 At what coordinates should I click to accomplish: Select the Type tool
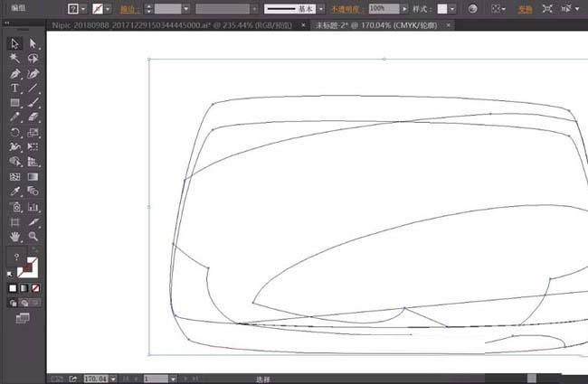(x=15, y=88)
